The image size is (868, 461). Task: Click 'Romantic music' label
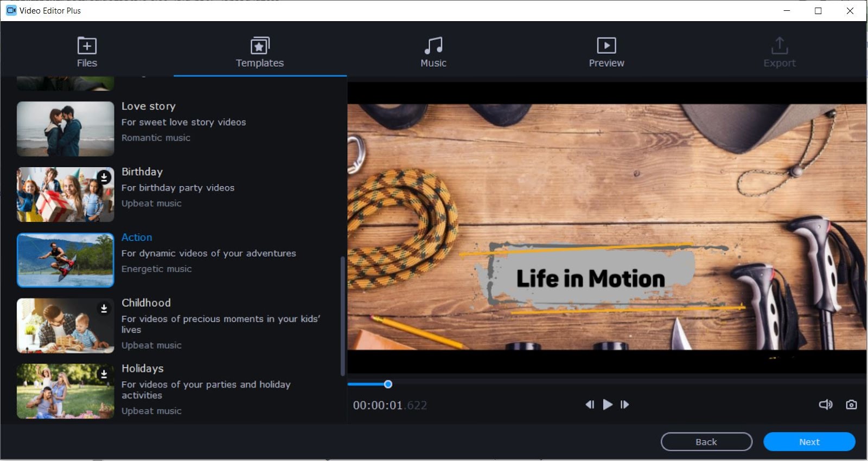(x=156, y=138)
